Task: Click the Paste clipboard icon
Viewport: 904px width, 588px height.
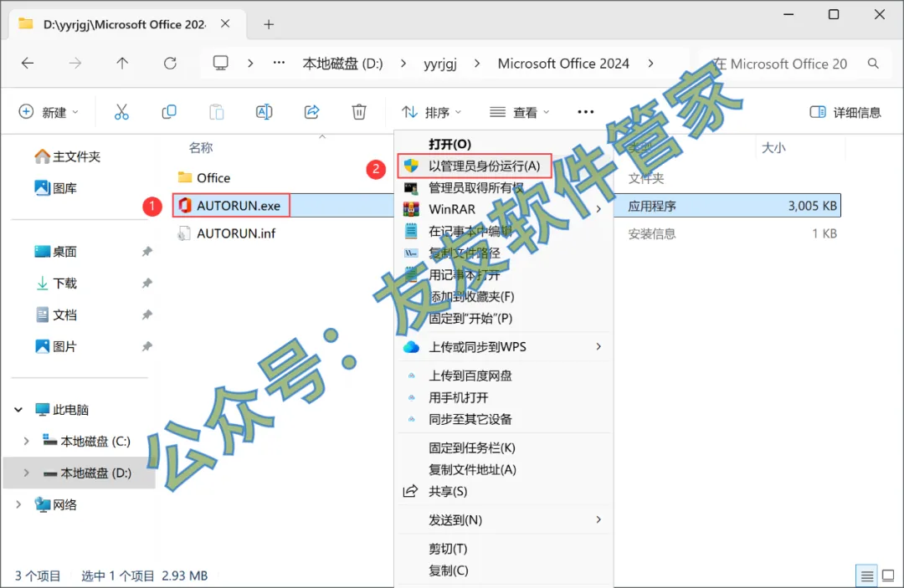Action: (x=216, y=112)
